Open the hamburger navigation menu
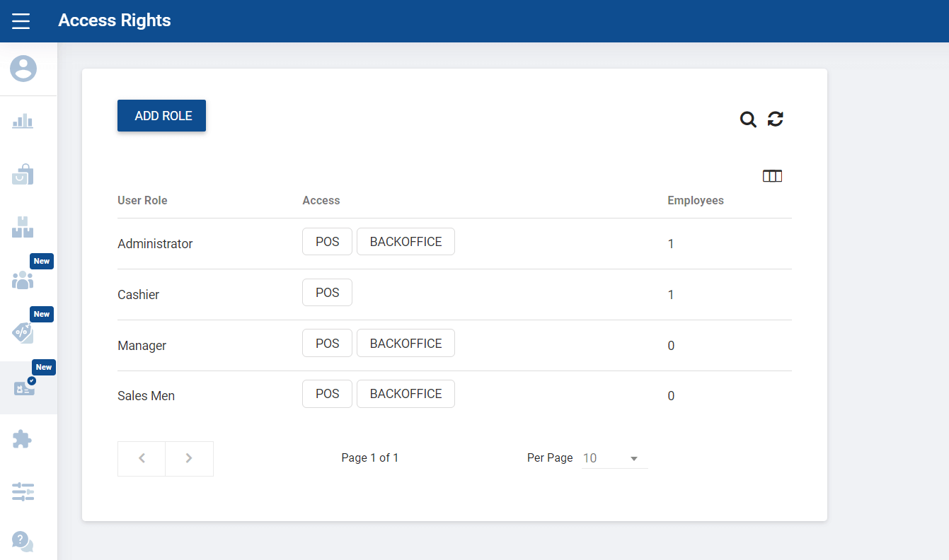The width and height of the screenshot is (949, 560). [x=21, y=21]
